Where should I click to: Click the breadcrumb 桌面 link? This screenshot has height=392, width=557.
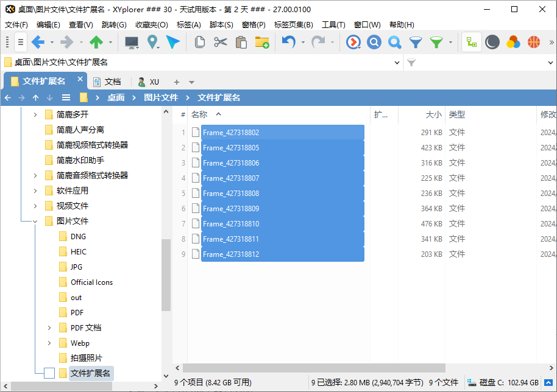[117, 97]
